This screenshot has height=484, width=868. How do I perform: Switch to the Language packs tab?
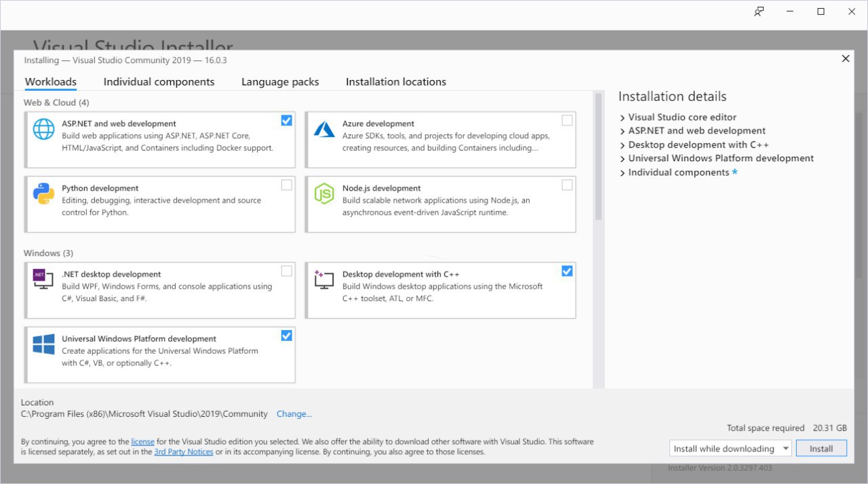pos(280,82)
